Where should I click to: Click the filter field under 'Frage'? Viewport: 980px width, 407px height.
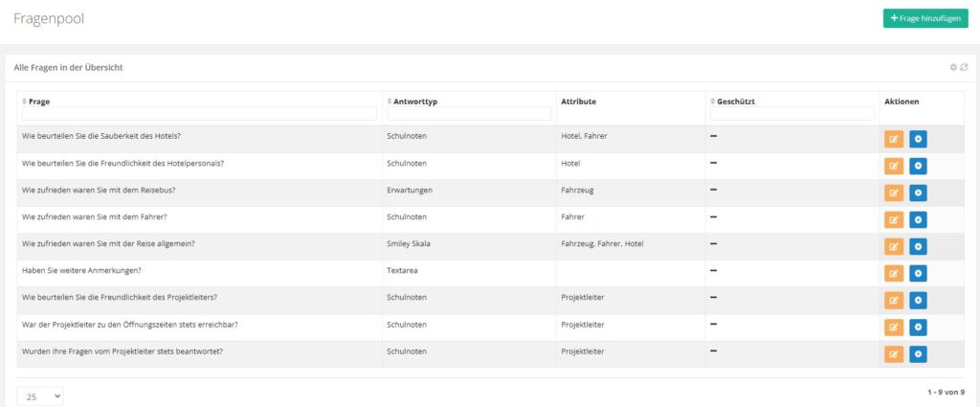(x=199, y=114)
